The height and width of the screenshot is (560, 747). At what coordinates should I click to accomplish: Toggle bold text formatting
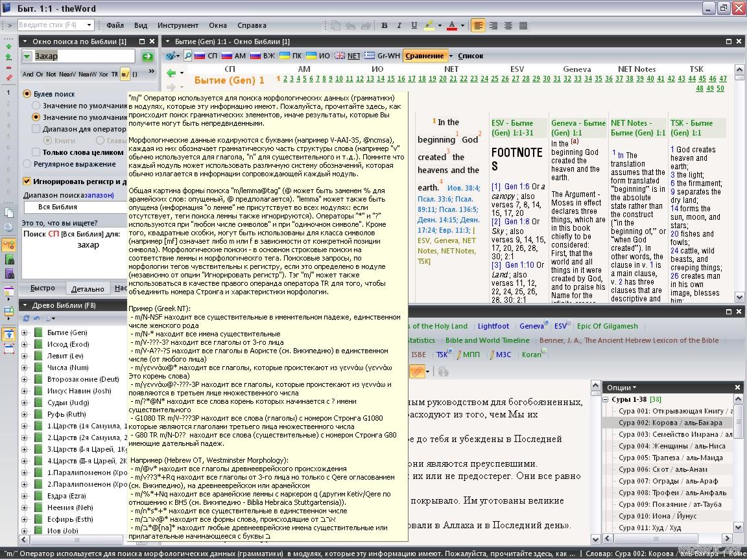384,25
